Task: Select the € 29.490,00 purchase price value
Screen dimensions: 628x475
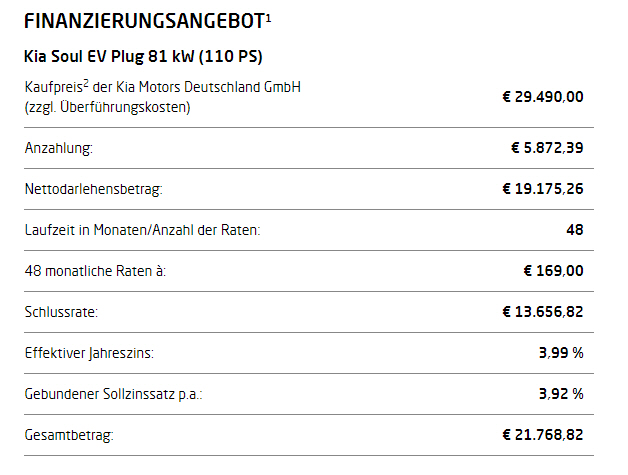Action: coord(542,97)
